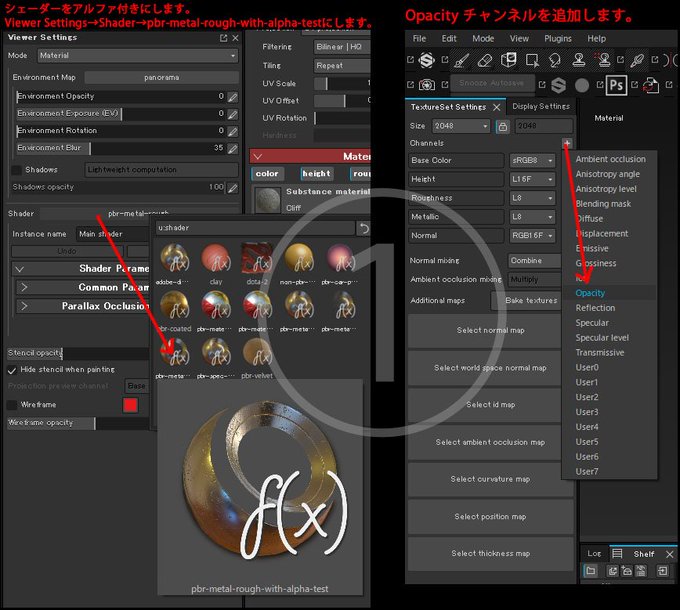The height and width of the screenshot is (610, 680).
Task: Select the Eraser tool
Action: (x=484, y=60)
